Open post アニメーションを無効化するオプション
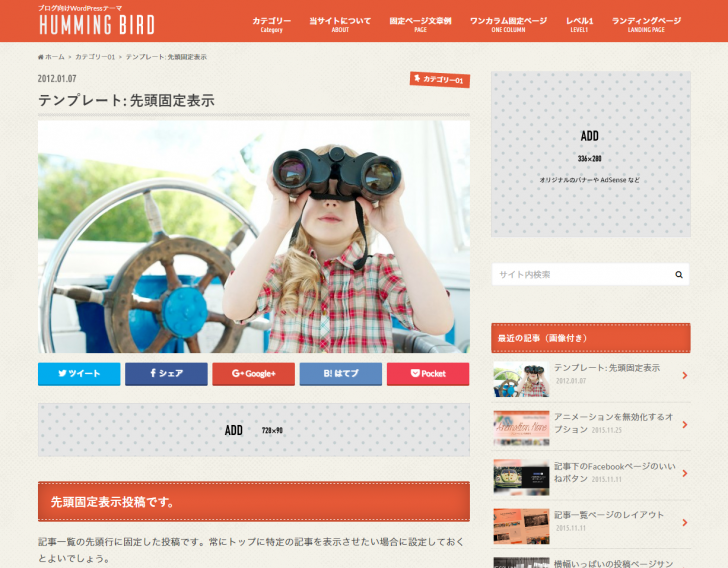The height and width of the screenshot is (568, 728). (613, 423)
